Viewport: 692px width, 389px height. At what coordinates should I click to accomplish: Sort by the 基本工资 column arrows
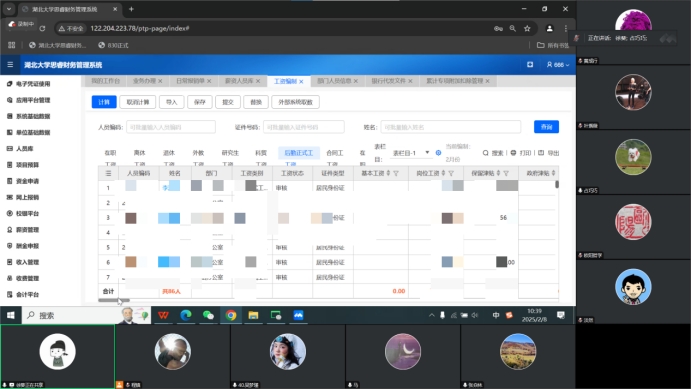tap(388, 173)
